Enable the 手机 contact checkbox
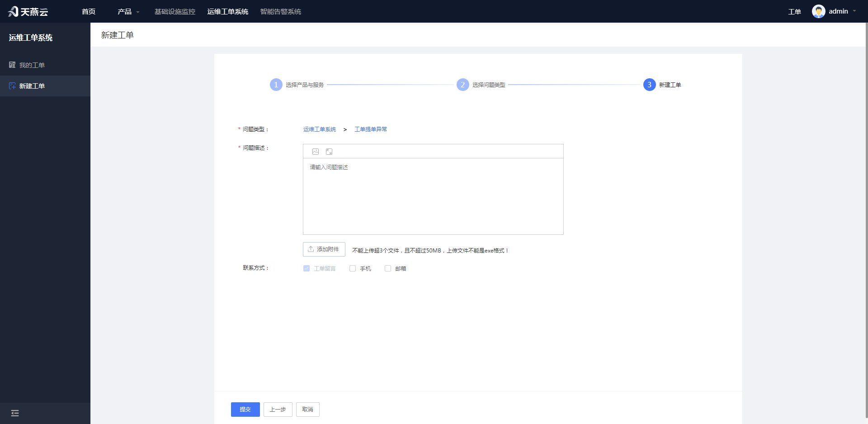This screenshot has height=424, width=868. (353, 268)
